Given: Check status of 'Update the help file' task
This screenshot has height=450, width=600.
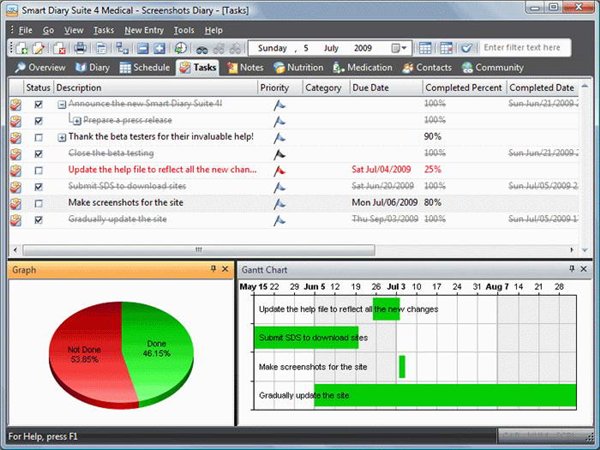Looking at the screenshot, I should click(38, 170).
